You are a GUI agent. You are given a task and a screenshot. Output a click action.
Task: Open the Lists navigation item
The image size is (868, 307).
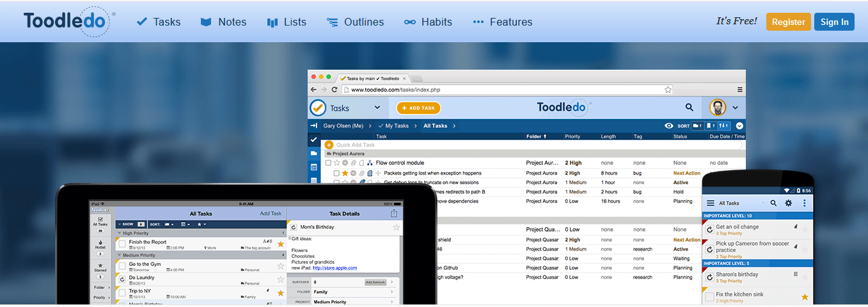pyautogui.click(x=287, y=22)
